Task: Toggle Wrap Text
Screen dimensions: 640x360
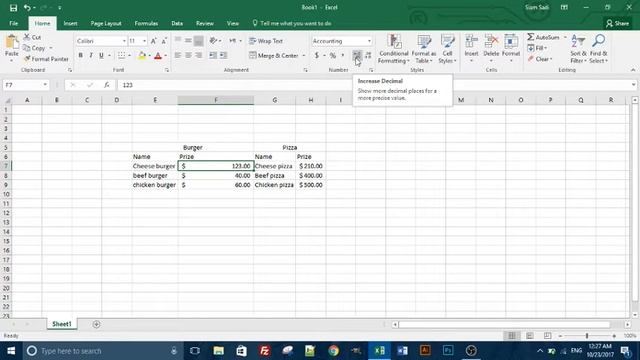Action: click(266, 41)
